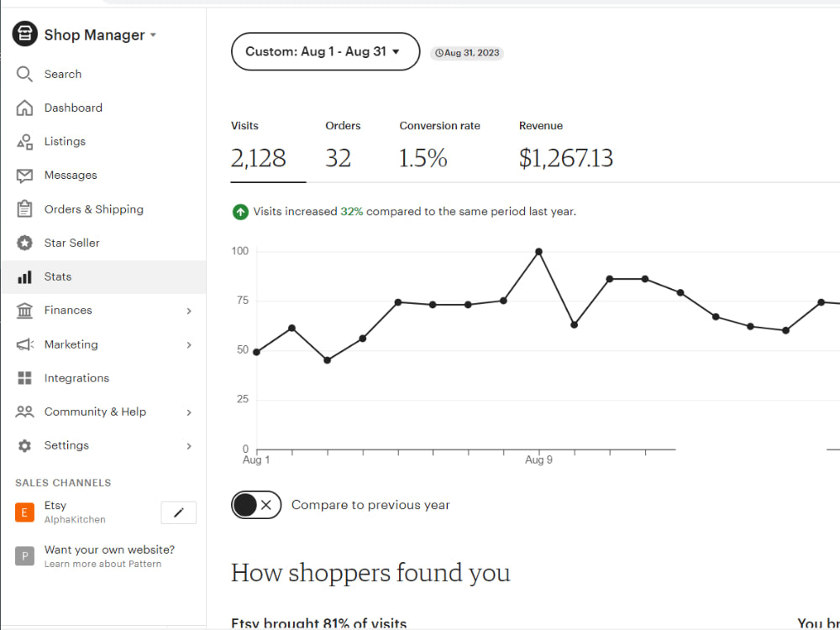Screen dimensions: 840x630
Task: Click the Orders & Shipping clipboard icon
Action: point(24,209)
